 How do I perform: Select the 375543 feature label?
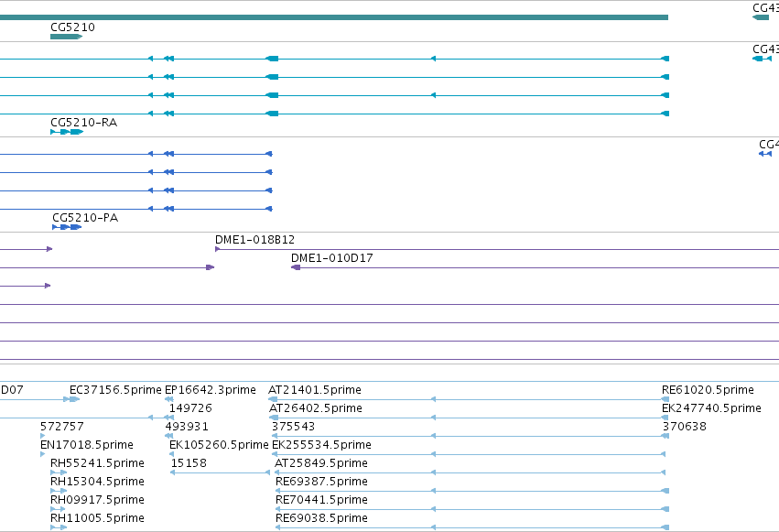[293, 426]
